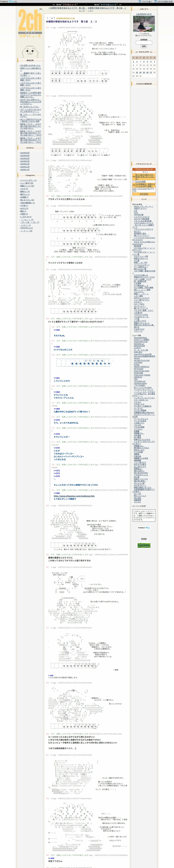Screen dimensions: 174x868
Task: Open the 面白蛇屋 link
Action: [x=137, y=246]
